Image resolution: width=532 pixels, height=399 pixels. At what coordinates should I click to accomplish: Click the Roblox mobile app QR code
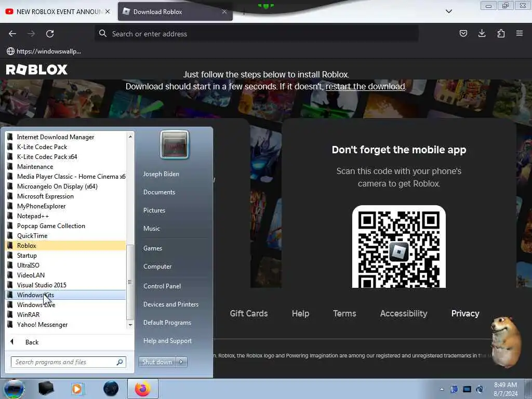click(398, 247)
